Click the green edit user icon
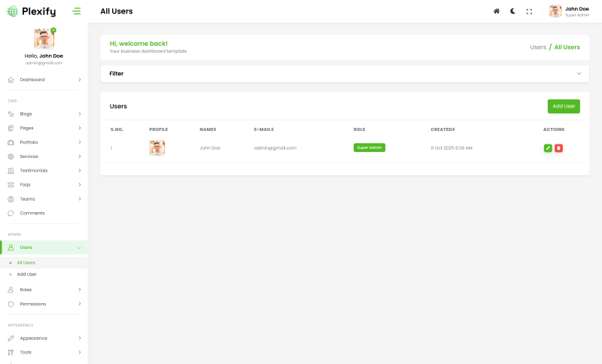This screenshot has width=602, height=364. [x=548, y=148]
